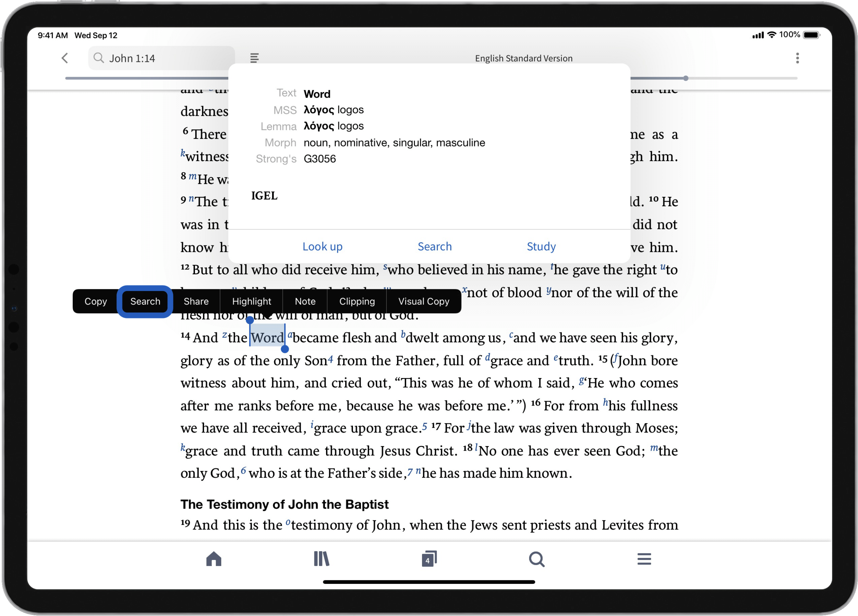This screenshot has height=616, width=858.
Task: Click the MSS value λόγος logos
Action: click(x=334, y=110)
